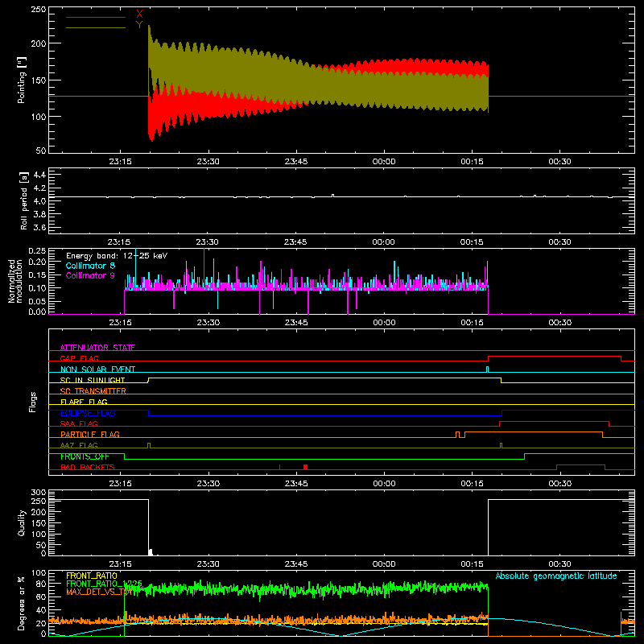Click the 300 tick on Quality axis
644x644 pixels.
click(39, 493)
